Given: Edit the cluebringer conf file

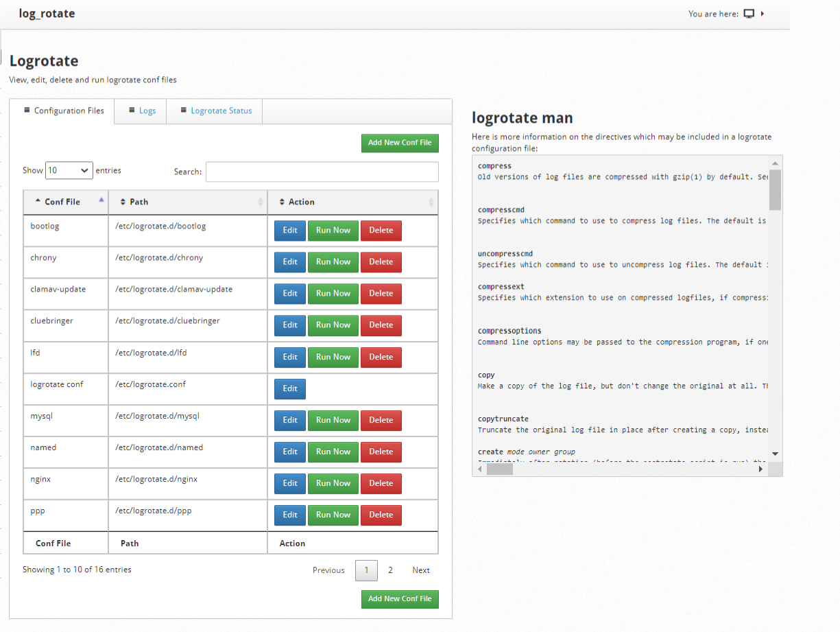Looking at the screenshot, I should (x=290, y=325).
